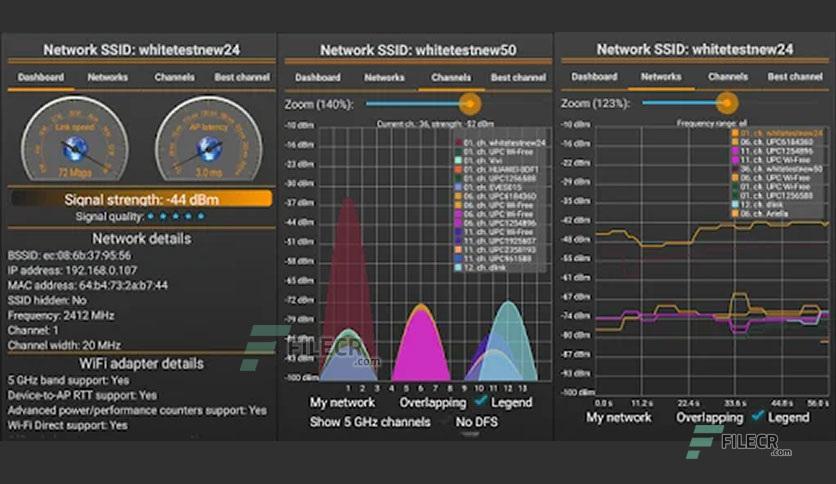Screen dimensions: 836x484
Task: Tap the Link speed gauge globe icon
Action: (x=75, y=149)
